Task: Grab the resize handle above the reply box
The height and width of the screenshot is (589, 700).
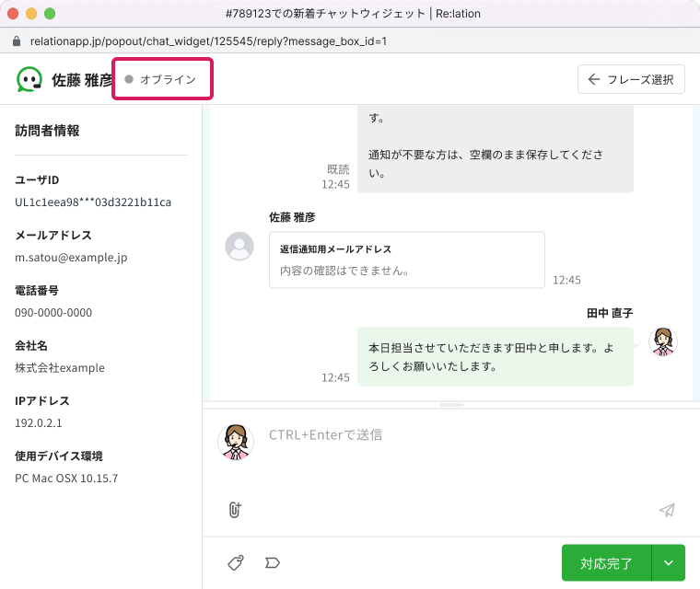Action: pyautogui.click(x=451, y=405)
